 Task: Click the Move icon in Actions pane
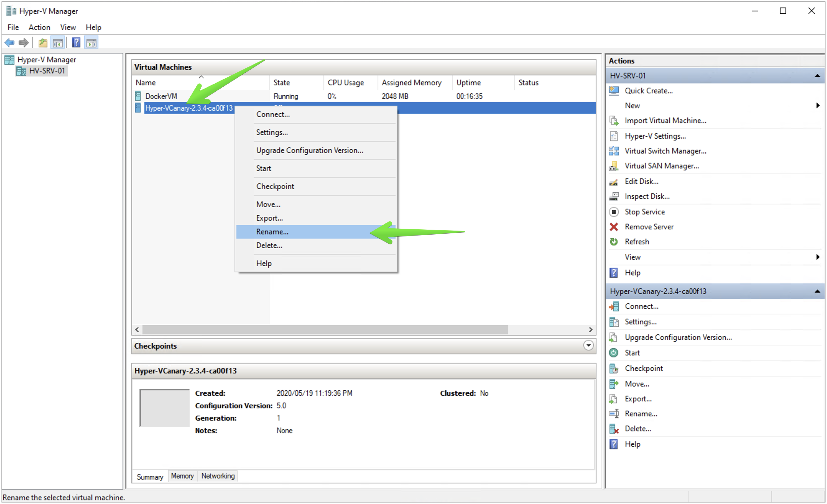tap(614, 384)
